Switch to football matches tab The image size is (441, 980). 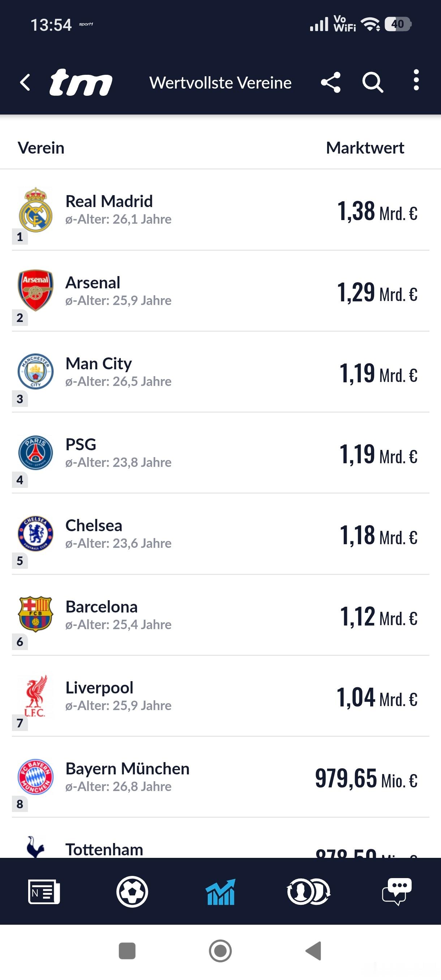pyautogui.click(x=132, y=891)
